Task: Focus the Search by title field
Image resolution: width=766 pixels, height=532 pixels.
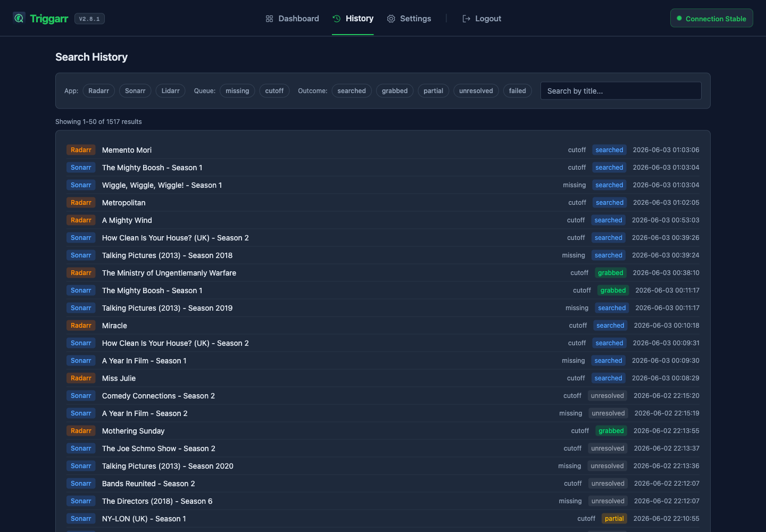Action: (x=621, y=91)
